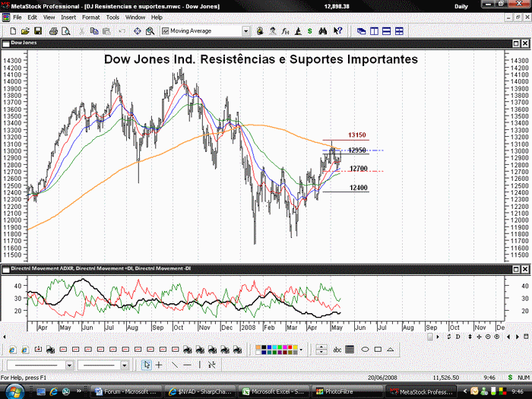Image resolution: width=532 pixels, height=399 pixels.
Task: Open the Edit menu
Action: click(32, 17)
